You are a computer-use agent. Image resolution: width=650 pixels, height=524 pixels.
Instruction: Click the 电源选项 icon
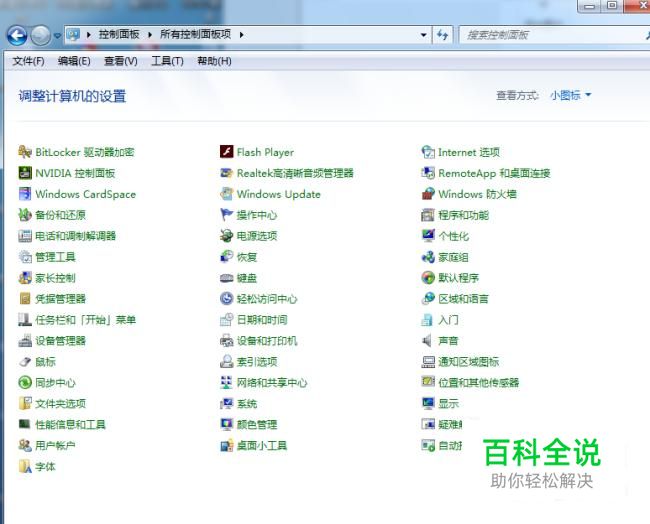(x=226, y=236)
